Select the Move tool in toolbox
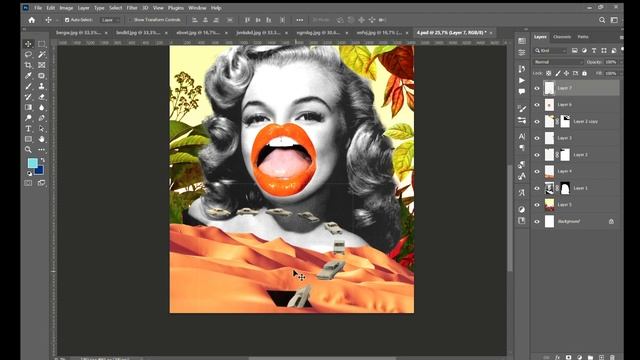This screenshot has width=640, height=360. pyautogui.click(x=28, y=44)
